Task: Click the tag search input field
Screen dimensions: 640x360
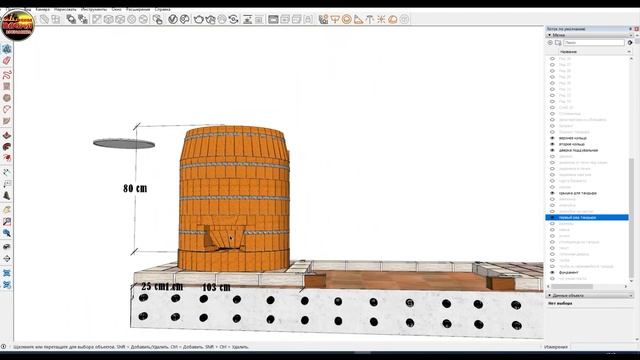Action: tap(594, 42)
